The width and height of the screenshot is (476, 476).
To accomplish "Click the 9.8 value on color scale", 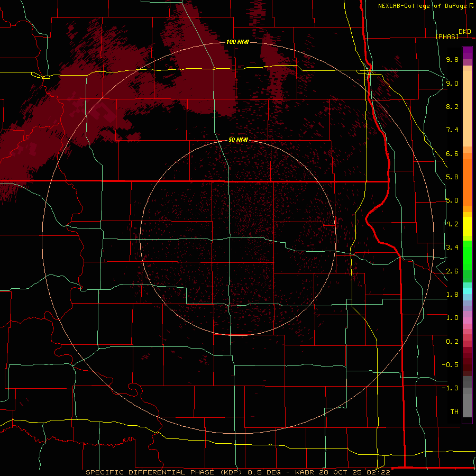I will point(452,59).
